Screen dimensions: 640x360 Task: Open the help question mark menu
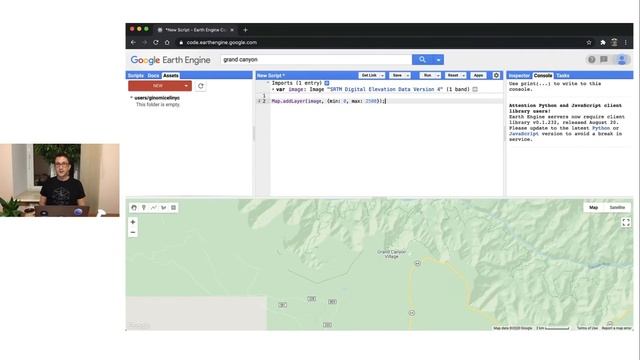click(591, 60)
